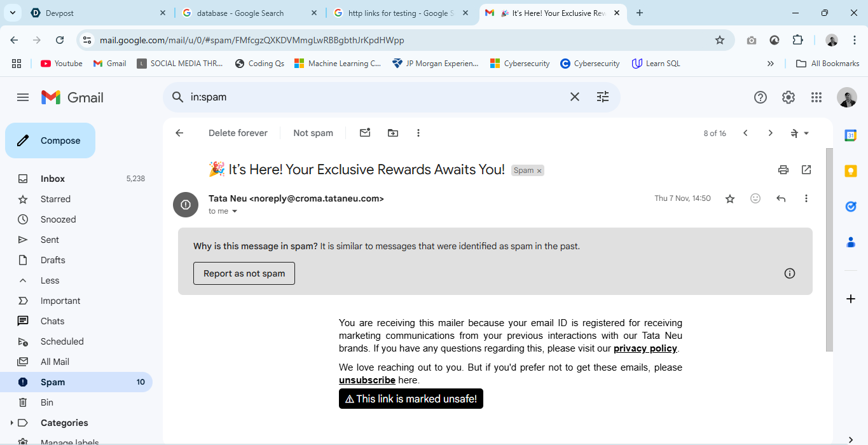Image resolution: width=868 pixels, height=445 pixels.
Task: Show details dropdown next to 'to me'
Action: [x=235, y=211]
